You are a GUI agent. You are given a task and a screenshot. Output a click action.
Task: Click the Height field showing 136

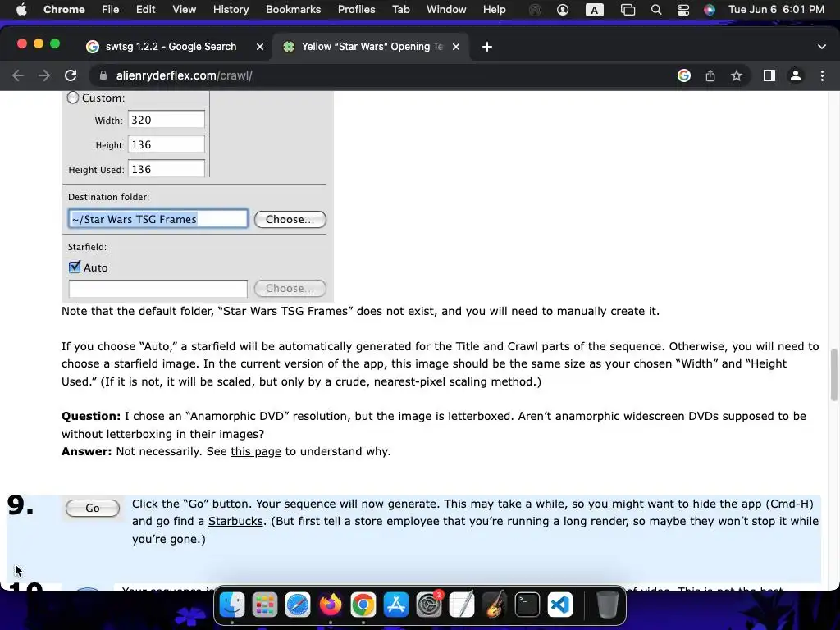(166, 144)
